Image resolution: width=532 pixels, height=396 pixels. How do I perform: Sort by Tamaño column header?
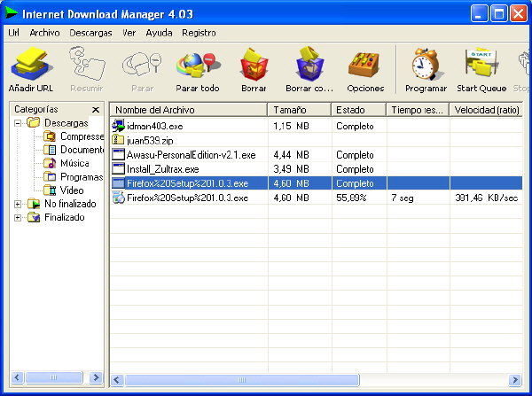[x=300, y=110]
